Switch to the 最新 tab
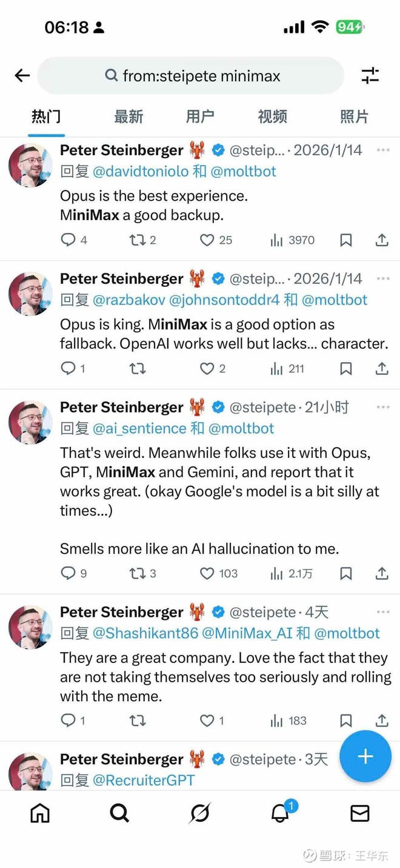Screen dimensions: 400x868 click(x=128, y=116)
